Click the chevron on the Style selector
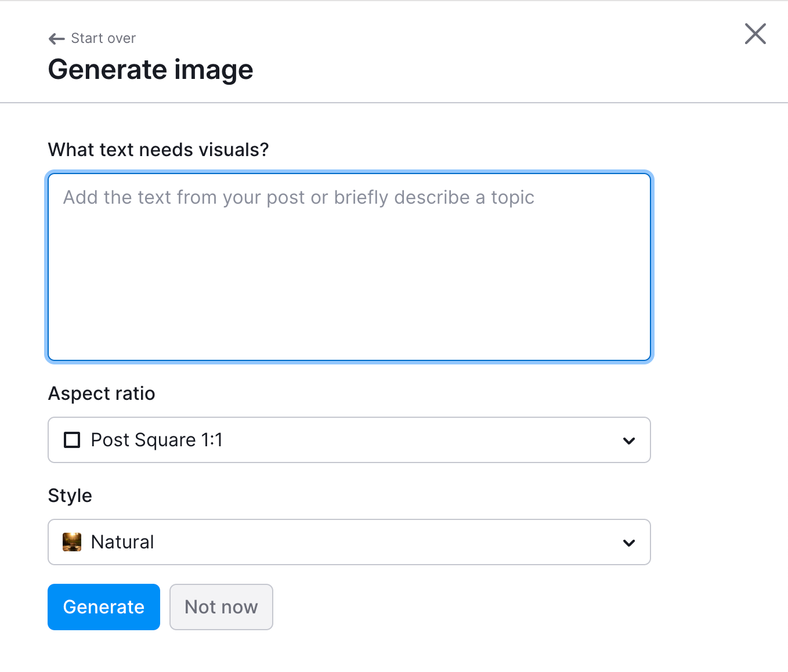 pyautogui.click(x=629, y=543)
